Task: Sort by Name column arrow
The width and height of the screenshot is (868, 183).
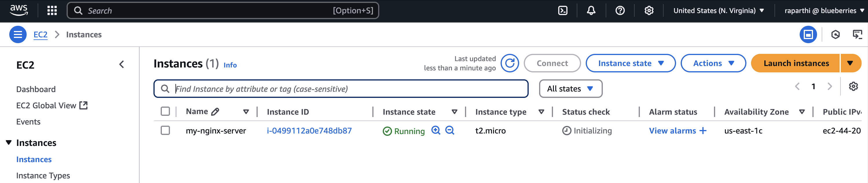Action: [246, 112]
